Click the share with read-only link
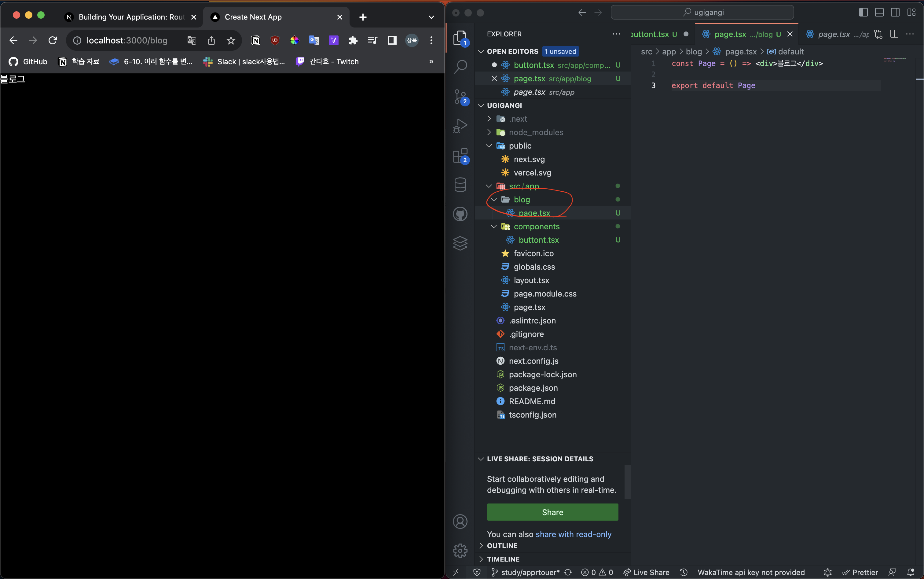This screenshot has height=579, width=924. click(574, 534)
